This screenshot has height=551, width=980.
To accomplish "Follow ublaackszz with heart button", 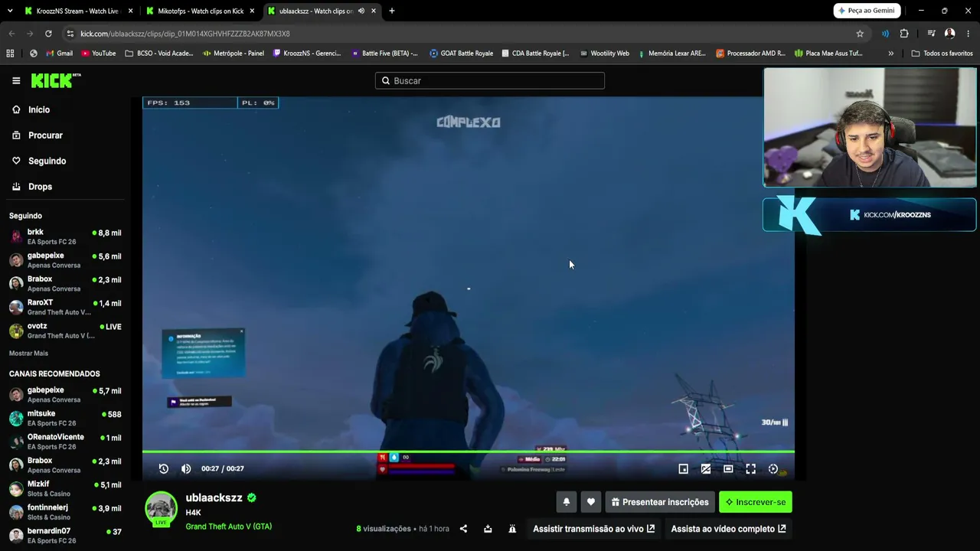I will point(591,502).
